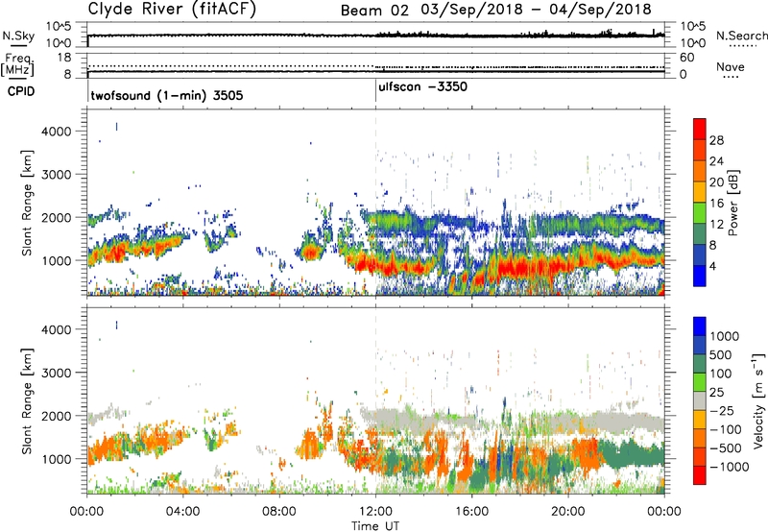Click the '4' label on Power colorbar
Image resolution: width=768 pixels, height=532 pixels.
[712, 266]
